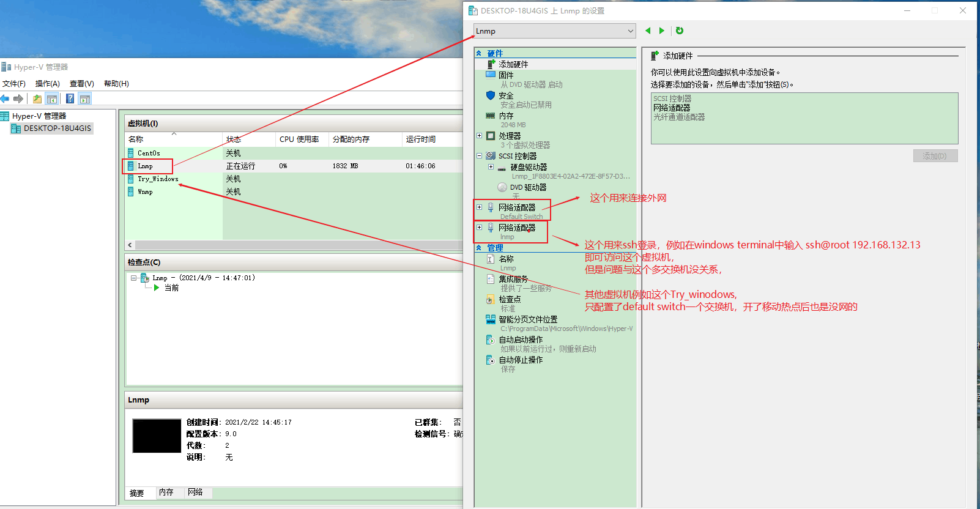The height and width of the screenshot is (509, 980).
Task: Click the green previous-VM arrow in settings
Action: [x=648, y=31]
